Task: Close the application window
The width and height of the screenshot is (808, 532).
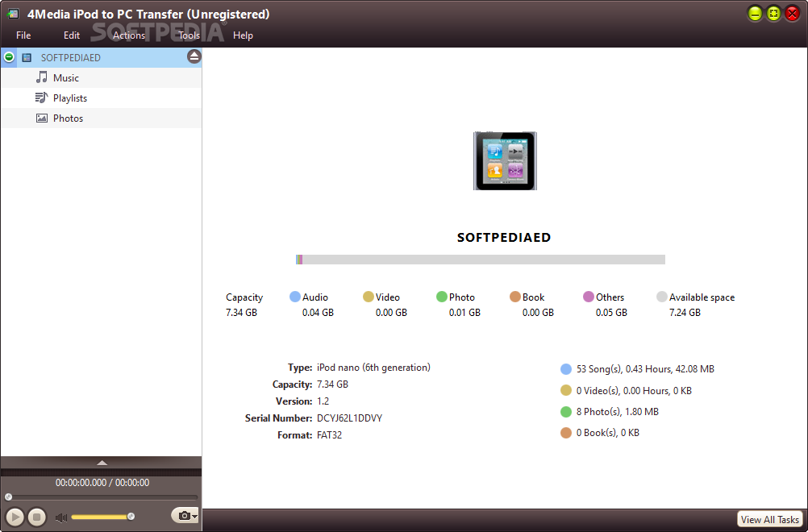Action: [x=792, y=14]
